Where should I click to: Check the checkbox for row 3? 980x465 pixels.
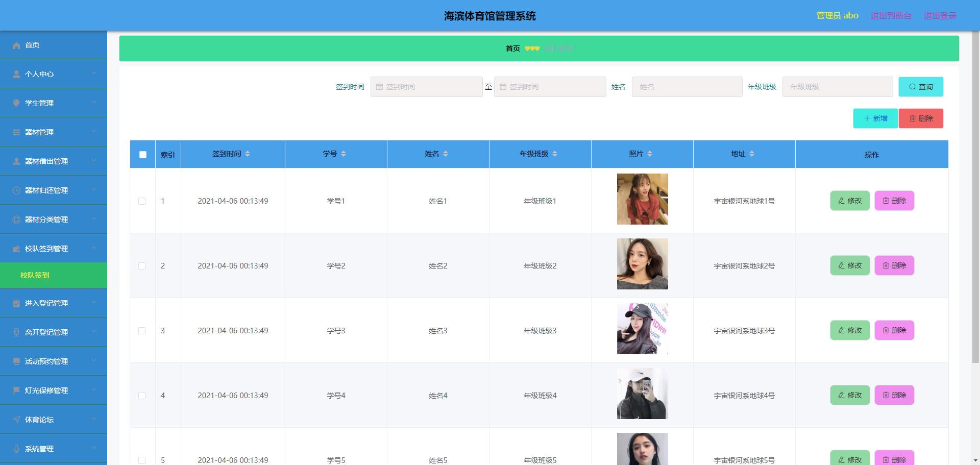[x=142, y=331]
